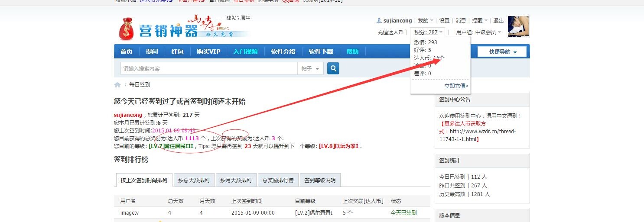
Task: Click the red sujiancong name in the sign-in summary
Action: [x=128, y=115]
